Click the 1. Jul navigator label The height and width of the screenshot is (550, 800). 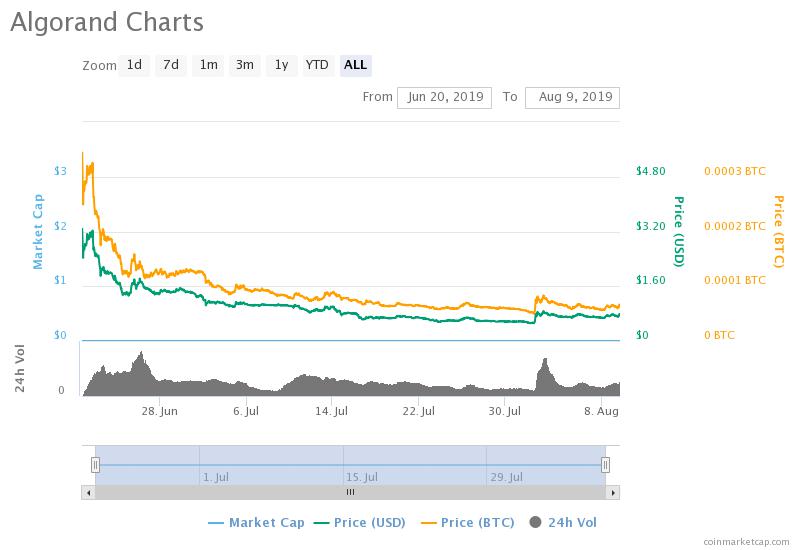coord(216,478)
